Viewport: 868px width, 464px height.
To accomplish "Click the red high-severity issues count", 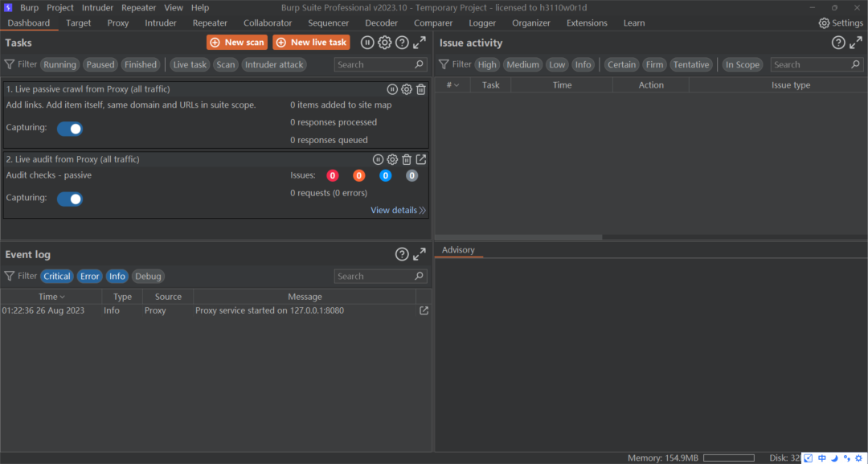I will [x=332, y=175].
